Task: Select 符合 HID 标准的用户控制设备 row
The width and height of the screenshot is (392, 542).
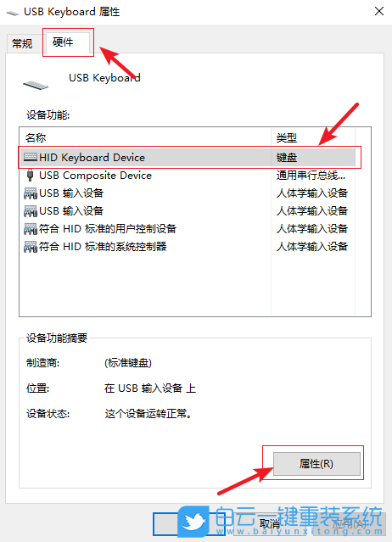Action: 188,228
